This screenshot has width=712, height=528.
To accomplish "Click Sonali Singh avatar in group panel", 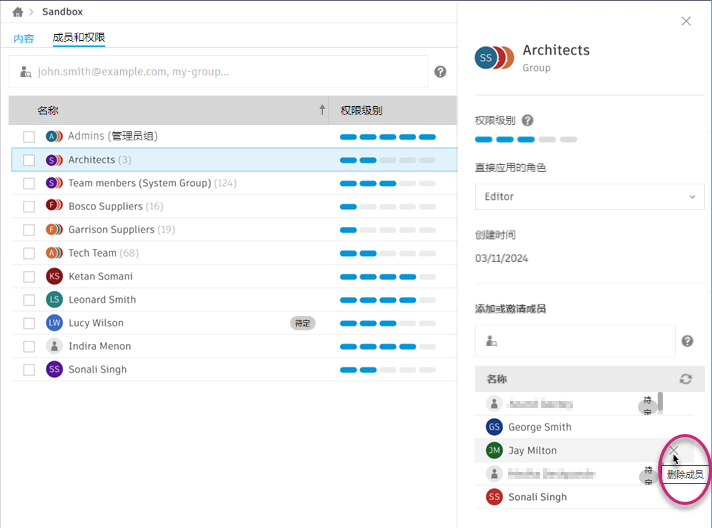I will (x=494, y=497).
